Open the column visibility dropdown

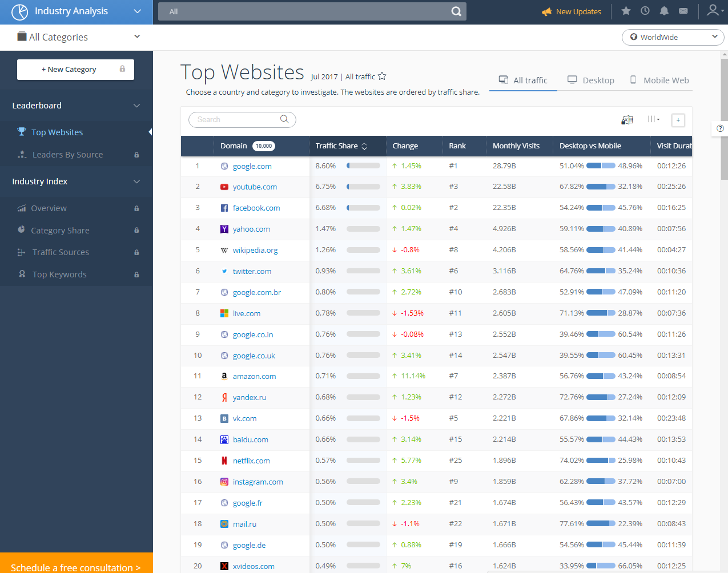tap(654, 120)
